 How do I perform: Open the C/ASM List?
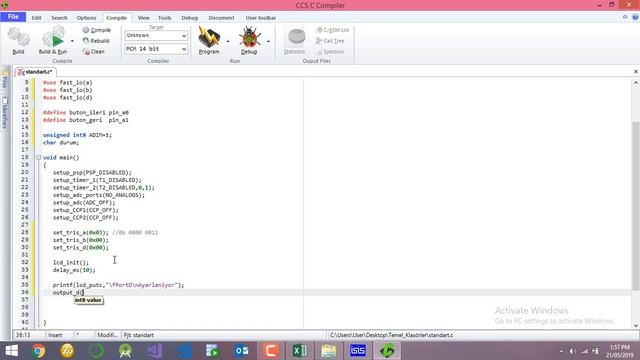333,30
